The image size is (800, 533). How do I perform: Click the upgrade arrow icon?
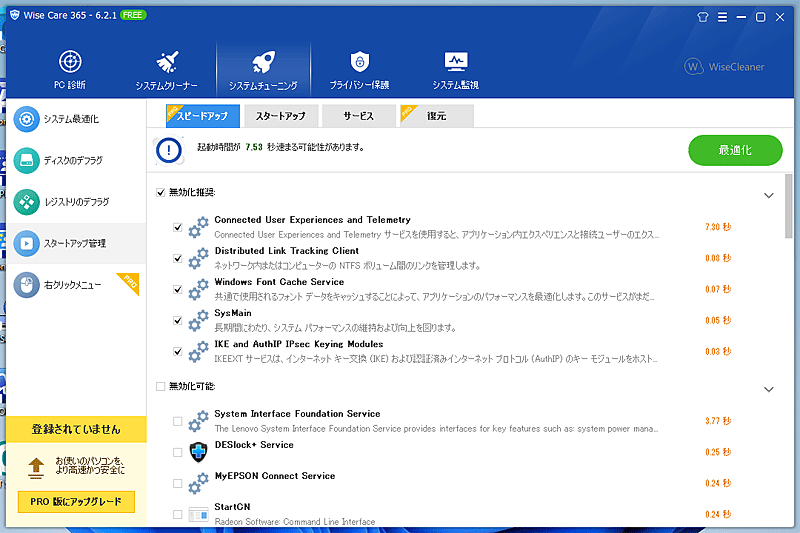tap(36, 468)
